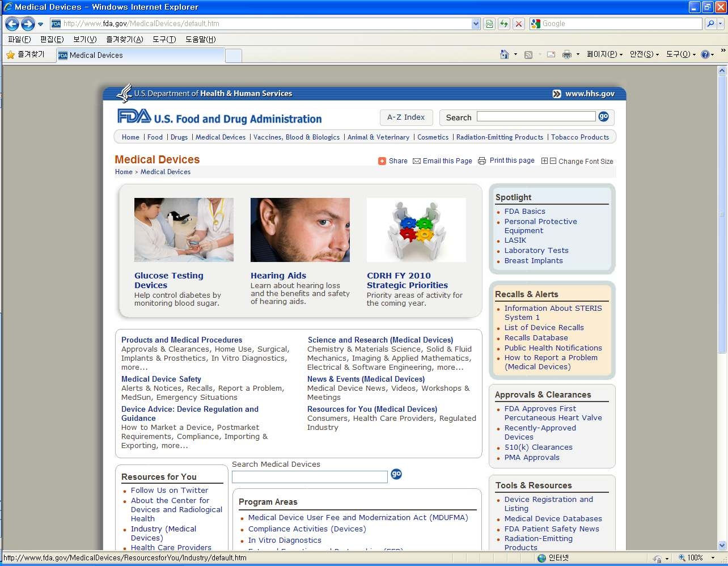Click the Read Mail envelope icon
Screen dimensions: 728x566
551,54
